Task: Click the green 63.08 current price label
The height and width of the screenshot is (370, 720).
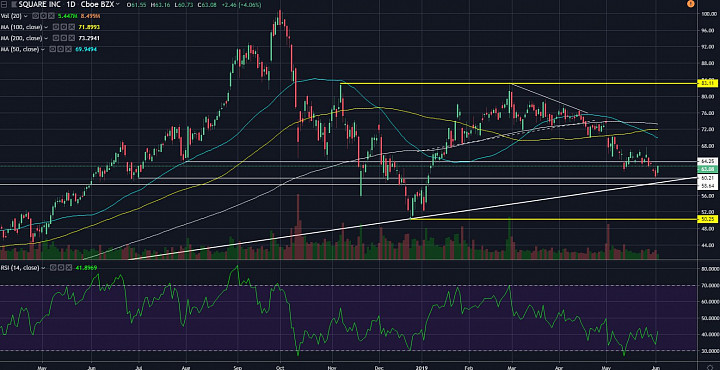Action: 707,168
